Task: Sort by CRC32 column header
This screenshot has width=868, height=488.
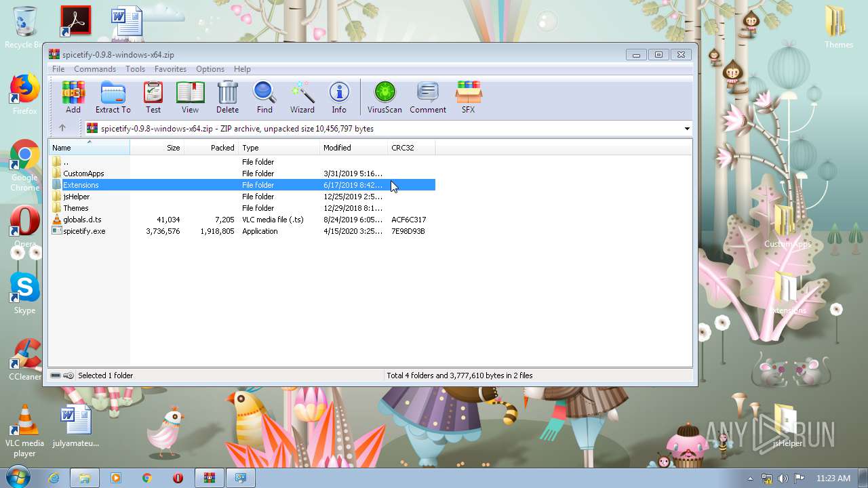Action: point(411,148)
